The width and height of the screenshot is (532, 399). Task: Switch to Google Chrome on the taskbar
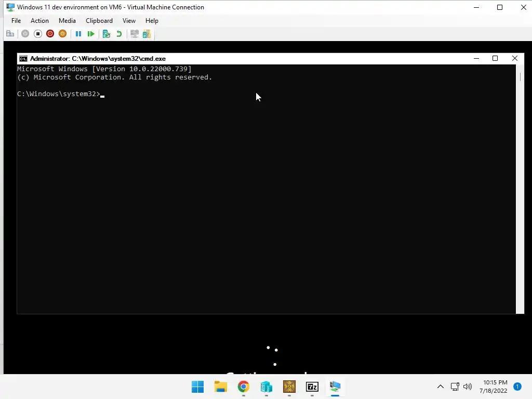[x=244, y=387]
